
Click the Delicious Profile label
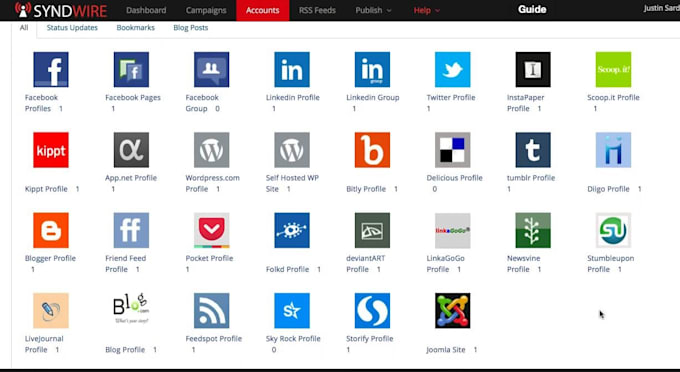pos(454,178)
